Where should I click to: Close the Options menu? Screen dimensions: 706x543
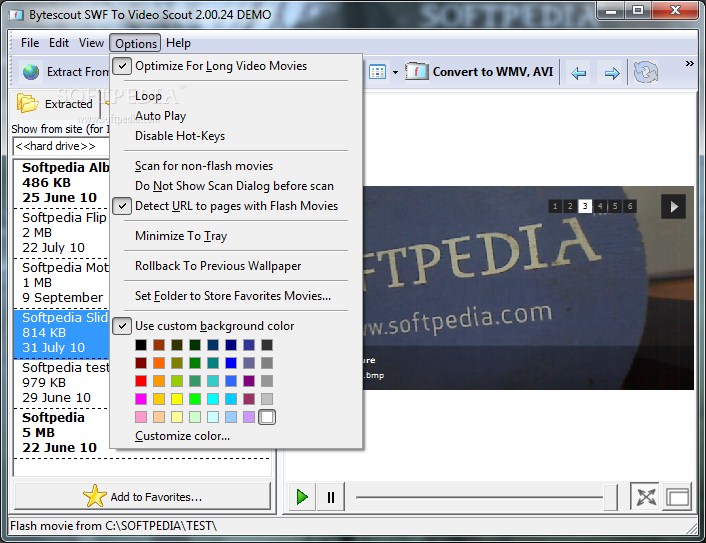(136, 44)
